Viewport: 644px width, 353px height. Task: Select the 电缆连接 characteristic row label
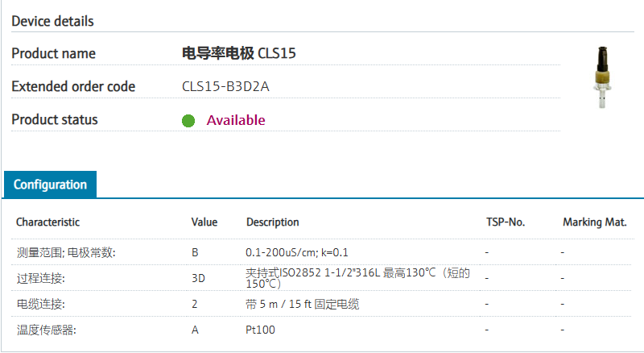40,304
